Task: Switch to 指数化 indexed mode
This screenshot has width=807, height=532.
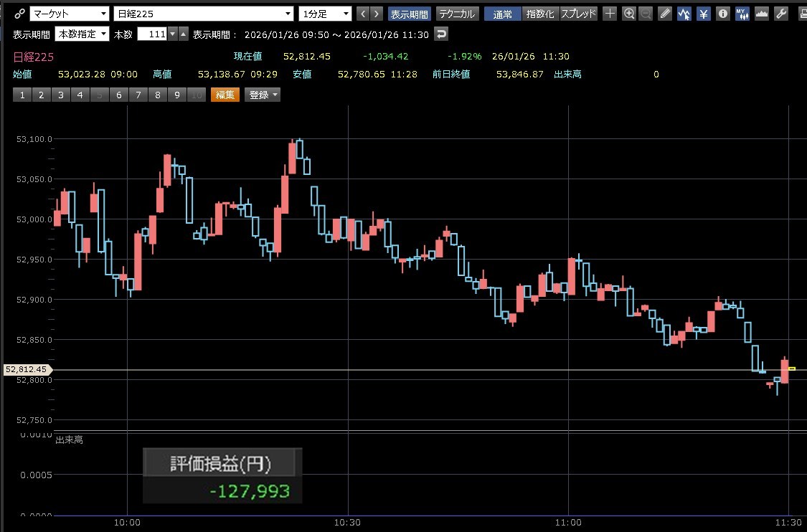Action: pos(539,14)
